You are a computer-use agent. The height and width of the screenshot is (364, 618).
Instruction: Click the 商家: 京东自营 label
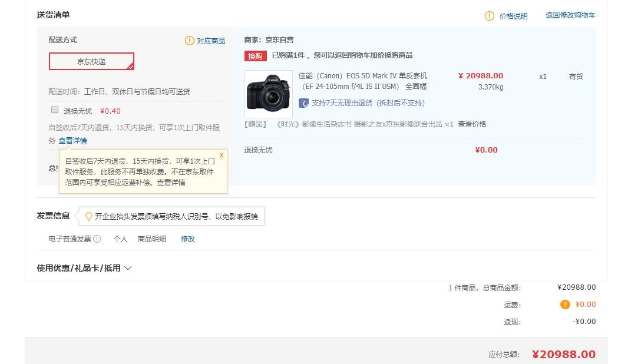tap(269, 40)
